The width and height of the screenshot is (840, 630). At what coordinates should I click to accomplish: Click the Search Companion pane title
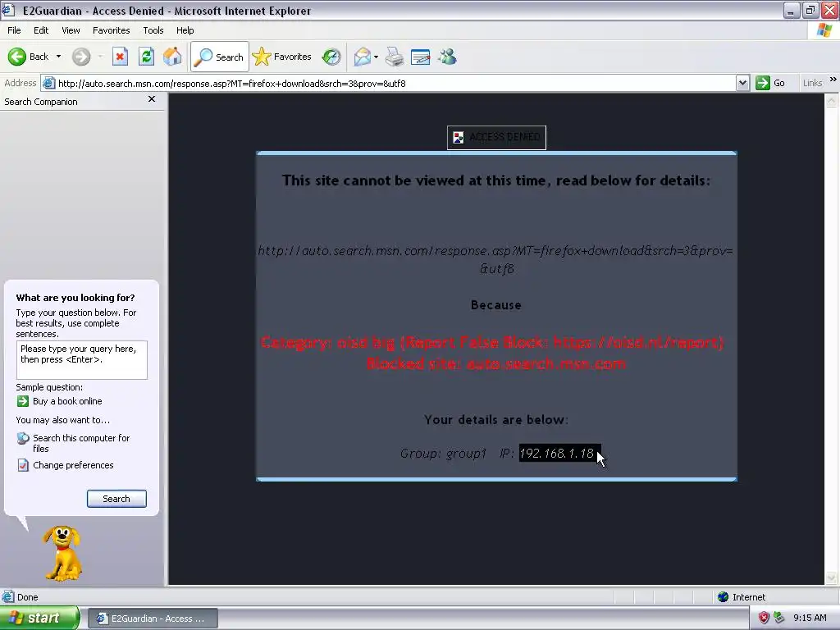pos(41,102)
